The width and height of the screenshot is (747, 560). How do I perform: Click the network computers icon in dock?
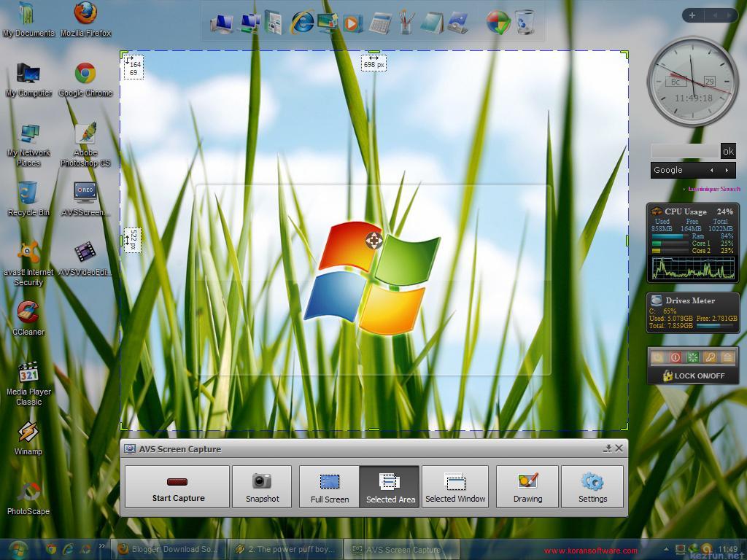[249, 23]
